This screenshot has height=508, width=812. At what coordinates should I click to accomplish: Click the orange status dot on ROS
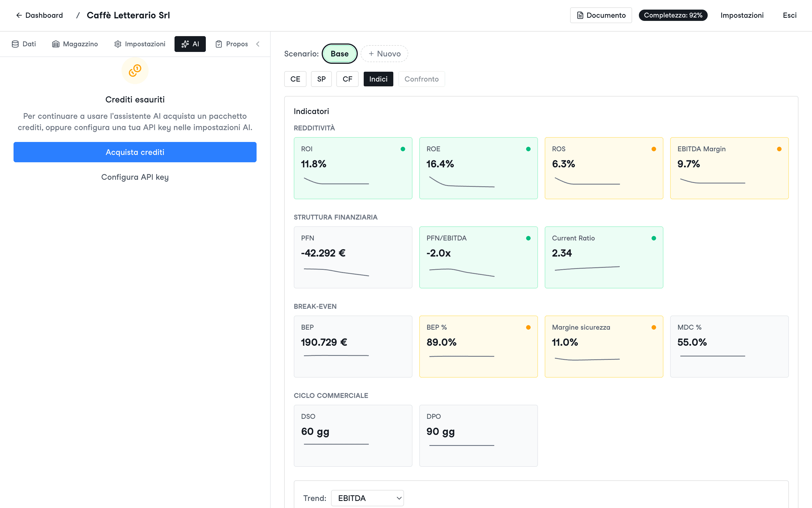tap(654, 149)
